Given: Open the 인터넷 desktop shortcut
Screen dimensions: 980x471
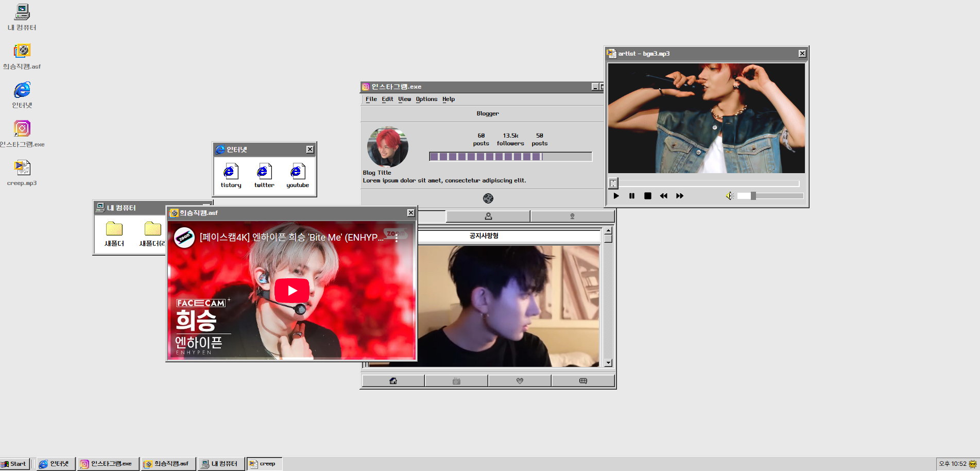Looking at the screenshot, I should [22, 95].
